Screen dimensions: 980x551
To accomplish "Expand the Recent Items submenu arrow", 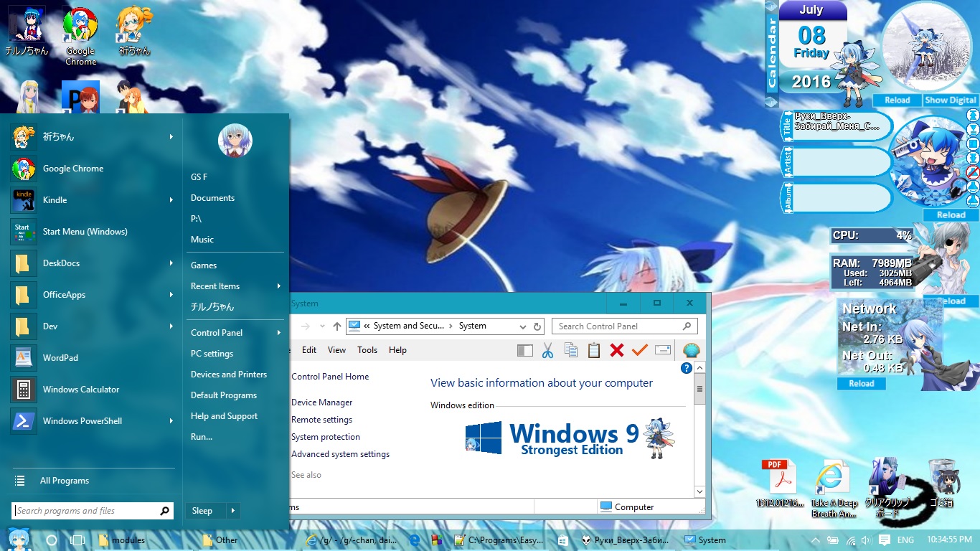I will 278,286.
